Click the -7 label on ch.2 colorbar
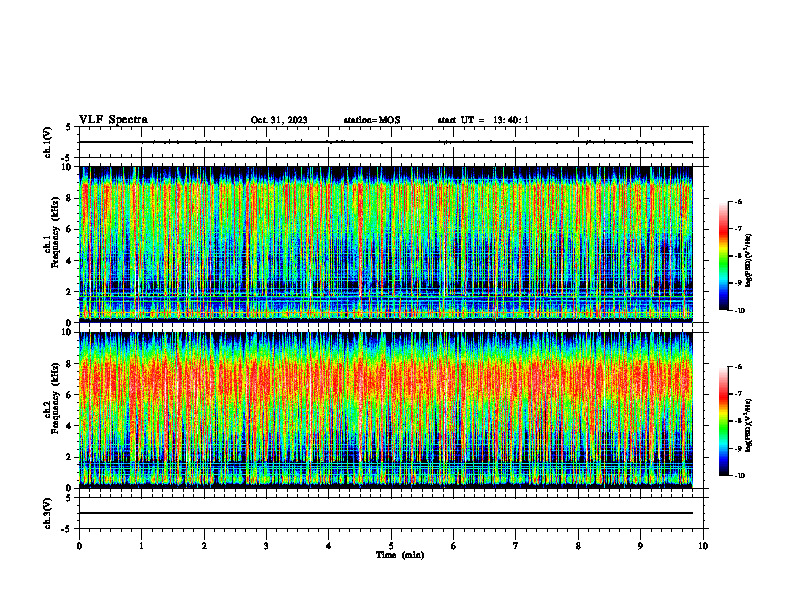Screen dimensions: 792x612 click(738, 394)
